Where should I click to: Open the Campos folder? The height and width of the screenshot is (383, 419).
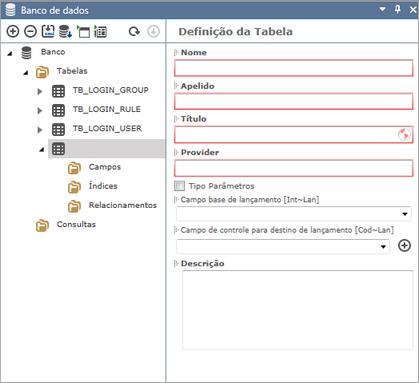coord(105,167)
